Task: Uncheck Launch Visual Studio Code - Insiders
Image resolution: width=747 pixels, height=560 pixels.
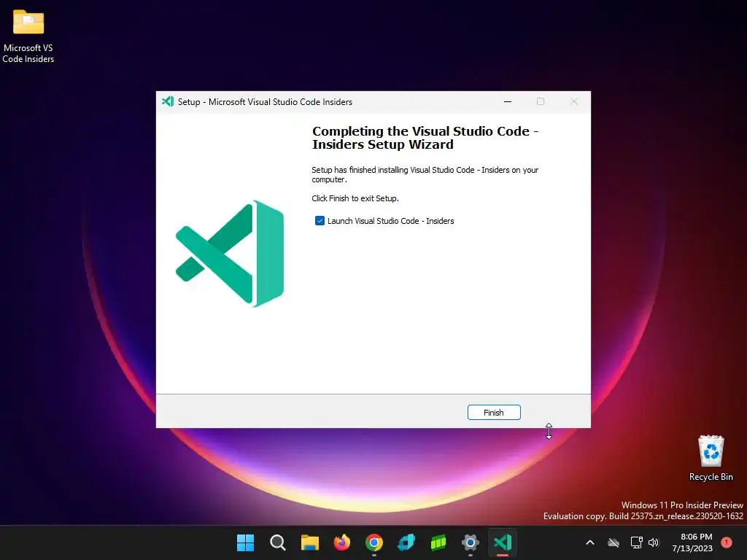Action: point(320,221)
